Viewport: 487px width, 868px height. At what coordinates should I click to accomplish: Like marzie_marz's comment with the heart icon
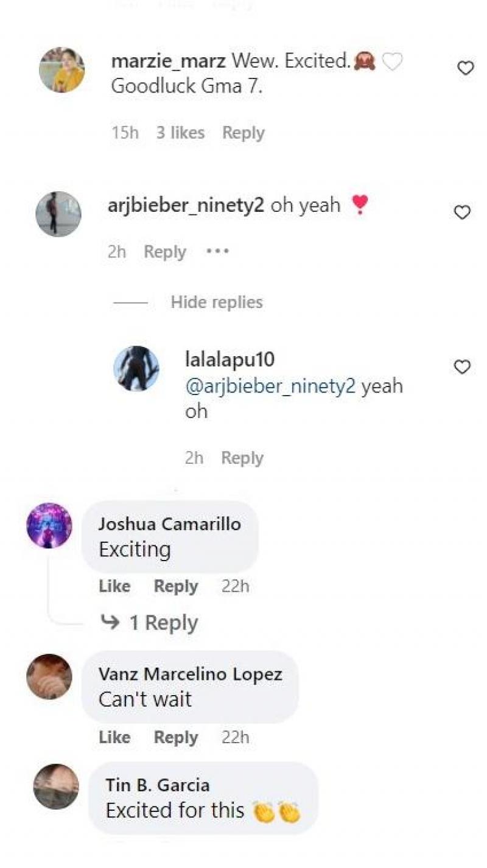pos(466,69)
